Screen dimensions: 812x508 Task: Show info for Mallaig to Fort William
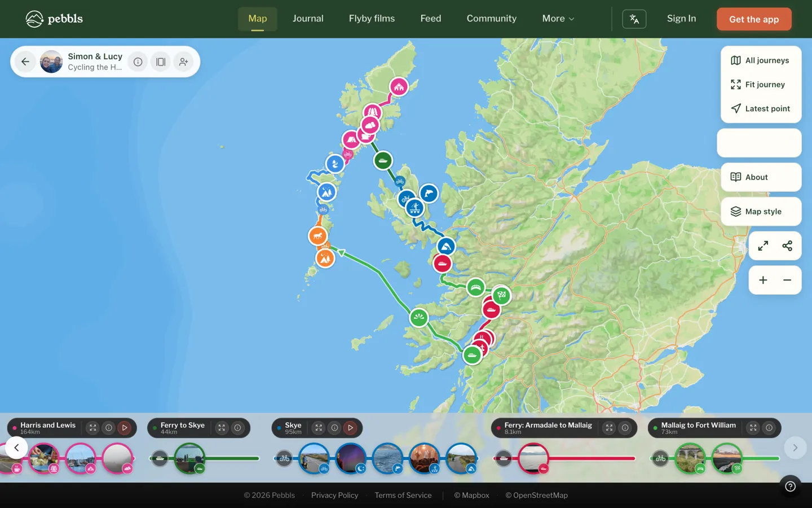click(769, 428)
